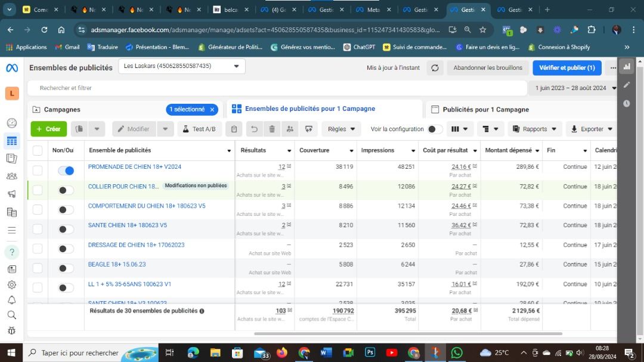Viewport: 644px width, 362px height.
Task: Open the Les Laskars account dropdown
Action: pos(181,66)
